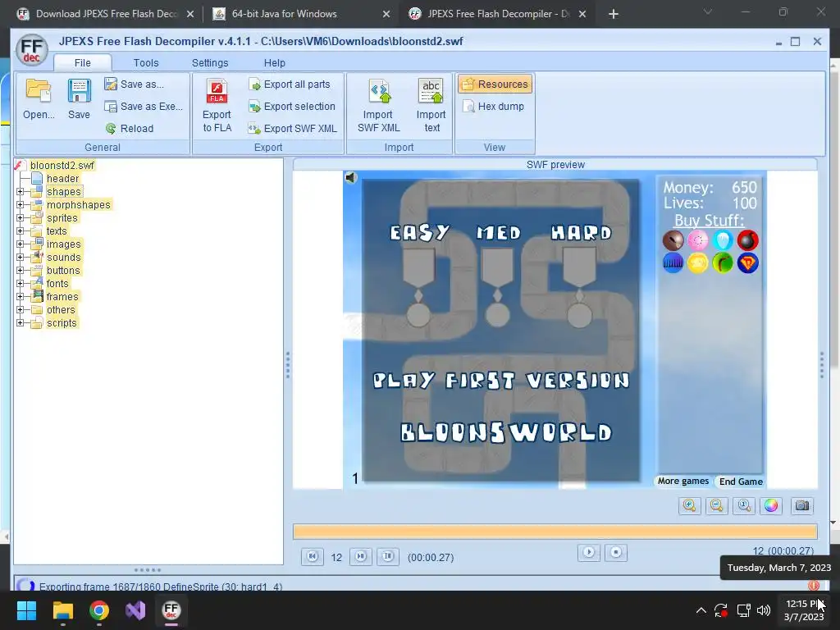Click EASY difficulty in game preview
The height and width of the screenshot is (630, 840).
[419, 232]
